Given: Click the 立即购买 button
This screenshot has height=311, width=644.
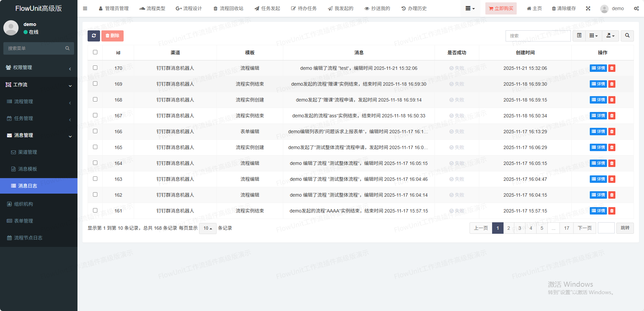Looking at the screenshot, I should pos(501,8).
